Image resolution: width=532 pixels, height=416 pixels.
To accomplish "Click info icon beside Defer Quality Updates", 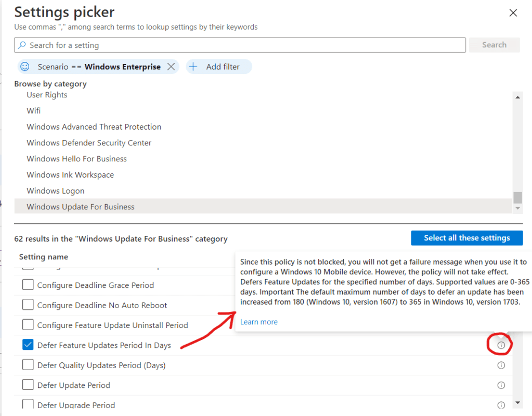I will (501, 365).
